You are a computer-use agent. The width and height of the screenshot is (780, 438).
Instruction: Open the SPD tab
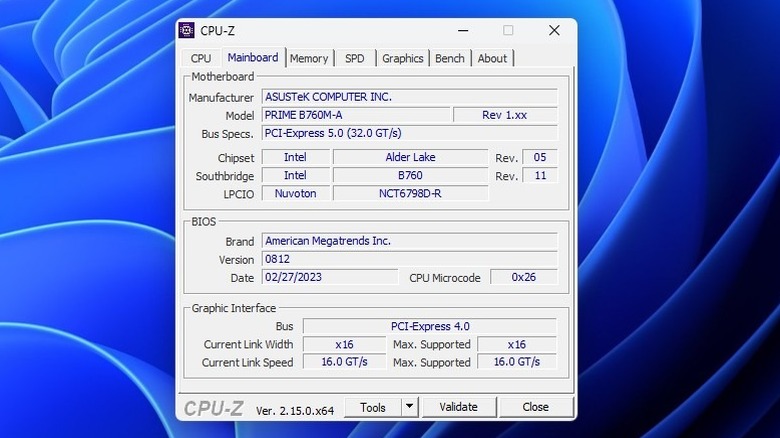point(355,58)
